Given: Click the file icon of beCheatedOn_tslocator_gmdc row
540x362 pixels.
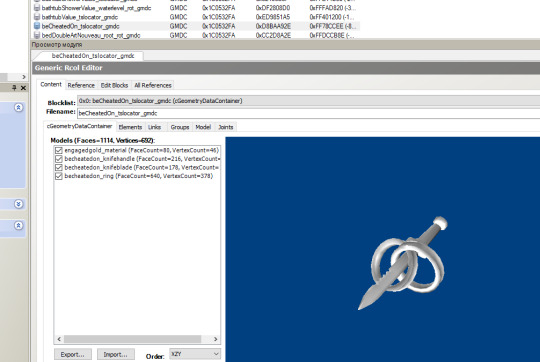Looking at the screenshot, I should (37, 26).
